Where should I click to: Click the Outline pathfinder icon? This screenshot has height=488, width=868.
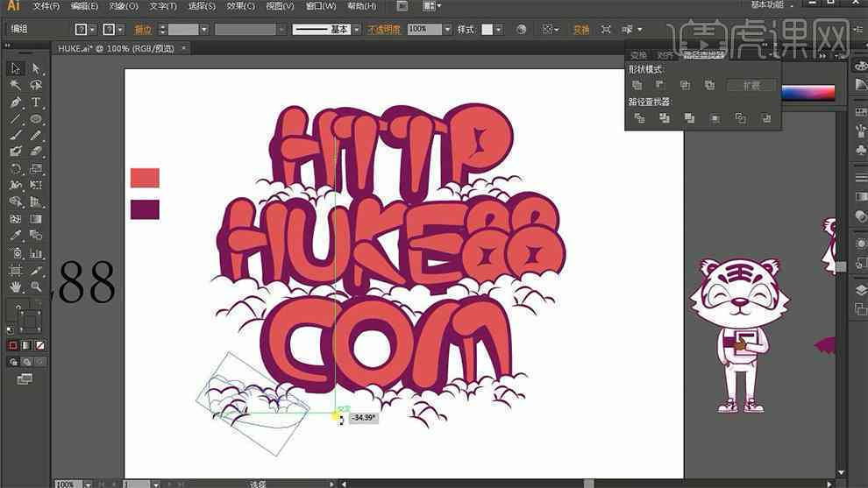741,118
